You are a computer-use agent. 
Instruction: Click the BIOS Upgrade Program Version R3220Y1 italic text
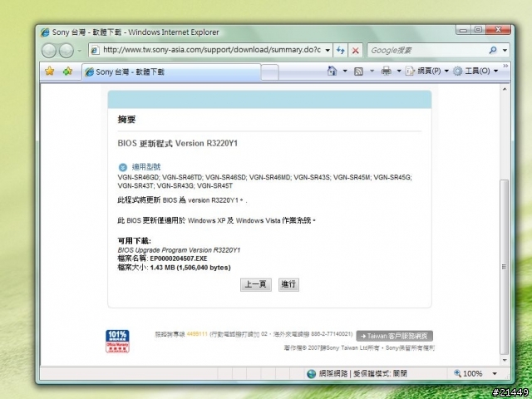[x=180, y=250]
